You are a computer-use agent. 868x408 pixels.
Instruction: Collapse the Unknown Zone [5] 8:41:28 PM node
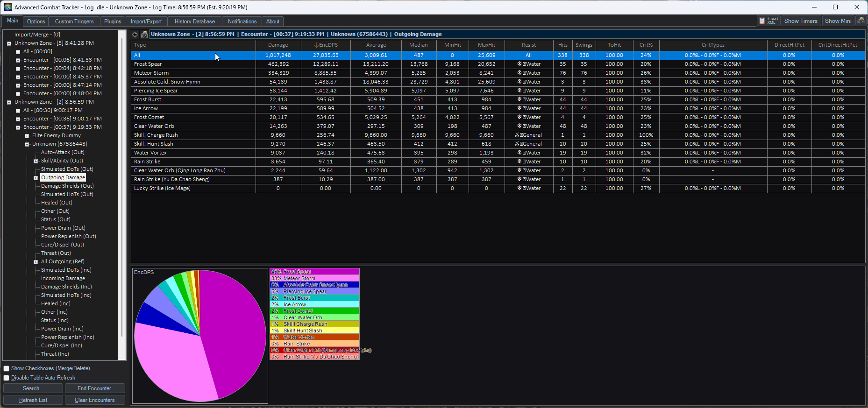pyautogui.click(x=9, y=43)
